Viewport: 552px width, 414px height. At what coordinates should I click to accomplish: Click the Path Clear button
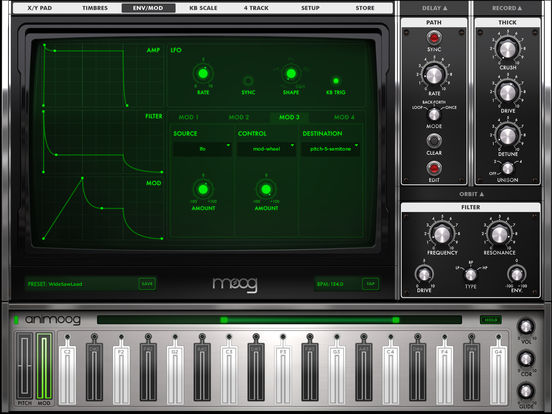click(434, 141)
